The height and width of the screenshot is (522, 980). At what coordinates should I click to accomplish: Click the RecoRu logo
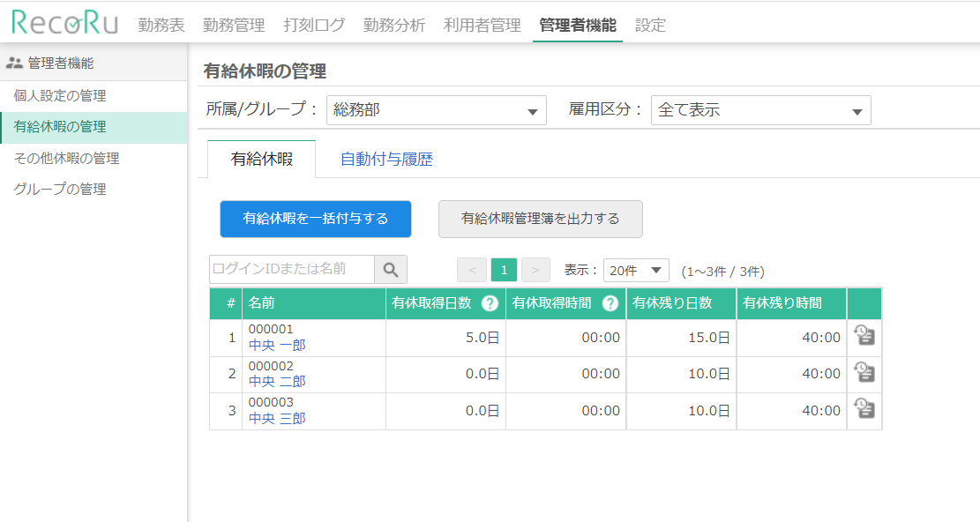point(62,24)
